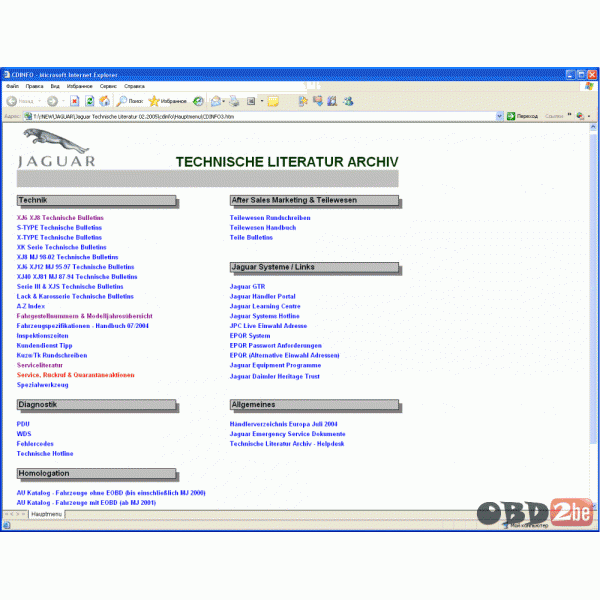Image resolution: width=600 pixels, height=600 pixels.
Task: Open the Serviceliteratur link
Action: coord(39,365)
